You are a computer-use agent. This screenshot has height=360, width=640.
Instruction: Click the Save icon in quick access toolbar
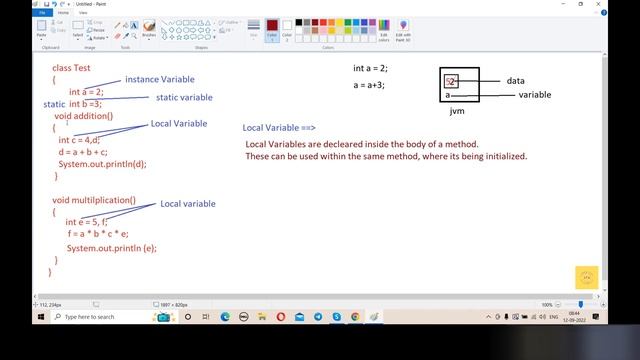pyautogui.click(x=46, y=4)
